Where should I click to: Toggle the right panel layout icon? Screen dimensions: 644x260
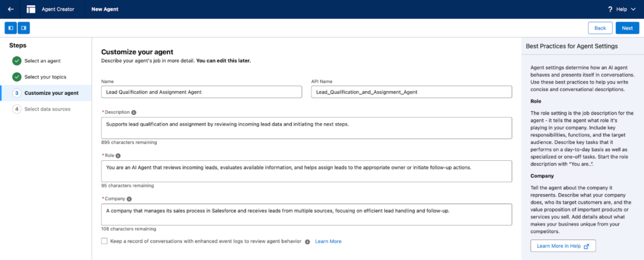23,28
